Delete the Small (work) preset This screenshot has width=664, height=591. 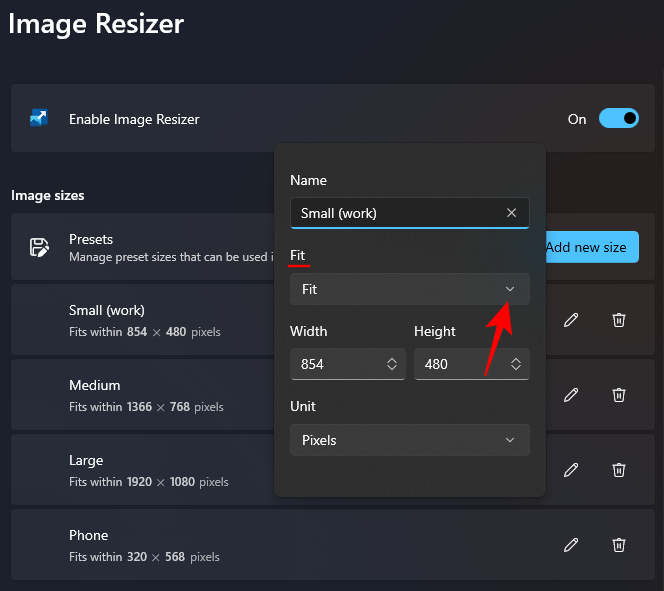click(x=619, y=320)
